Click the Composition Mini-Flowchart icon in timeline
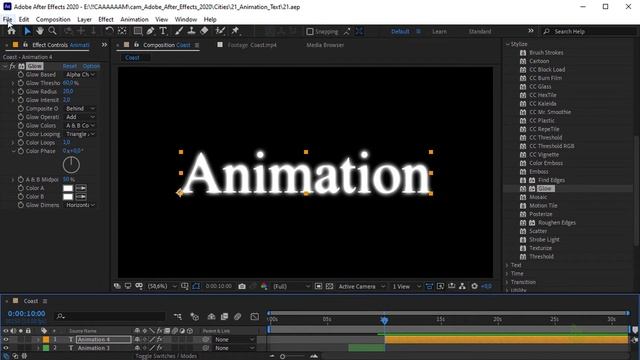640x360 pixels. [x=178, y=316]
